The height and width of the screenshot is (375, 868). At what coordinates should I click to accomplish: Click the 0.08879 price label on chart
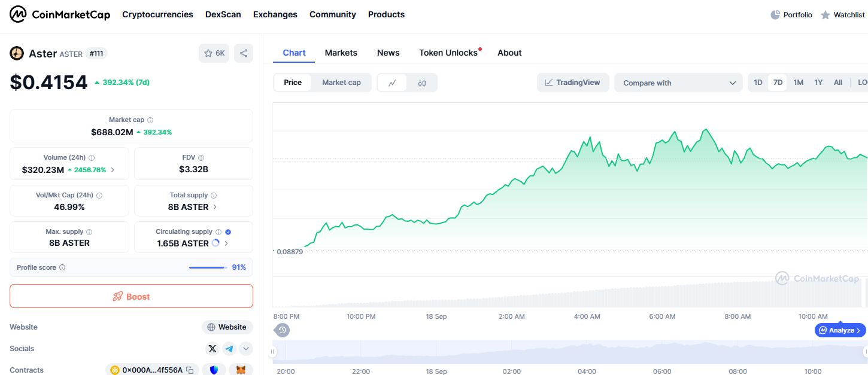point(289,252)
